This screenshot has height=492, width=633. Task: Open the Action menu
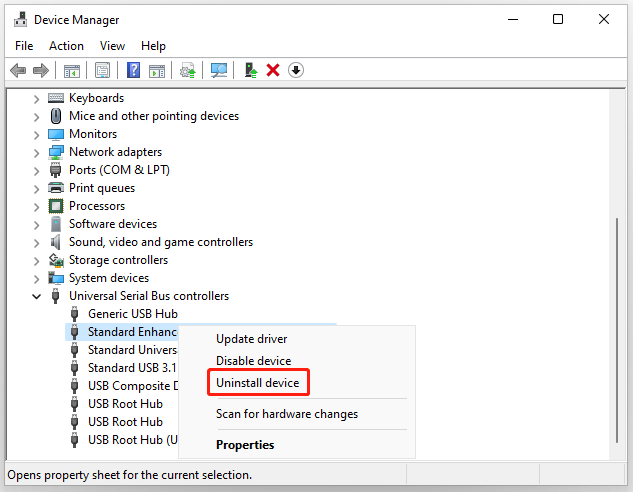(x=66, y=46)
